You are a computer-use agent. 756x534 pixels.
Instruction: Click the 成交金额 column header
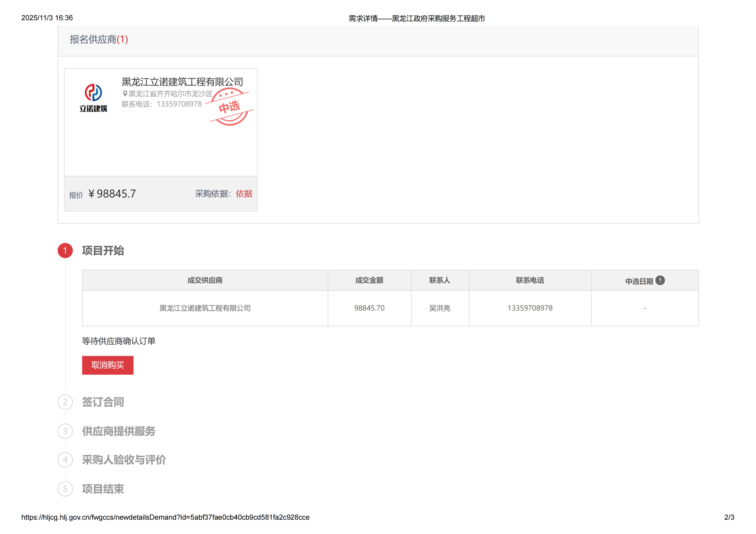click(369, 280)
